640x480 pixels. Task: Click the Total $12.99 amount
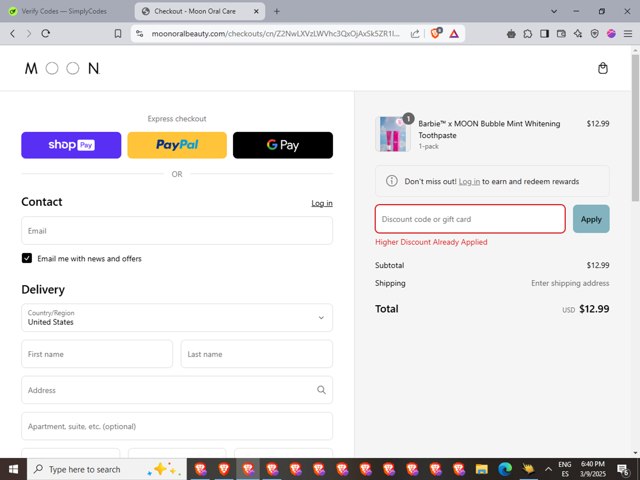[x=594, y=309]
